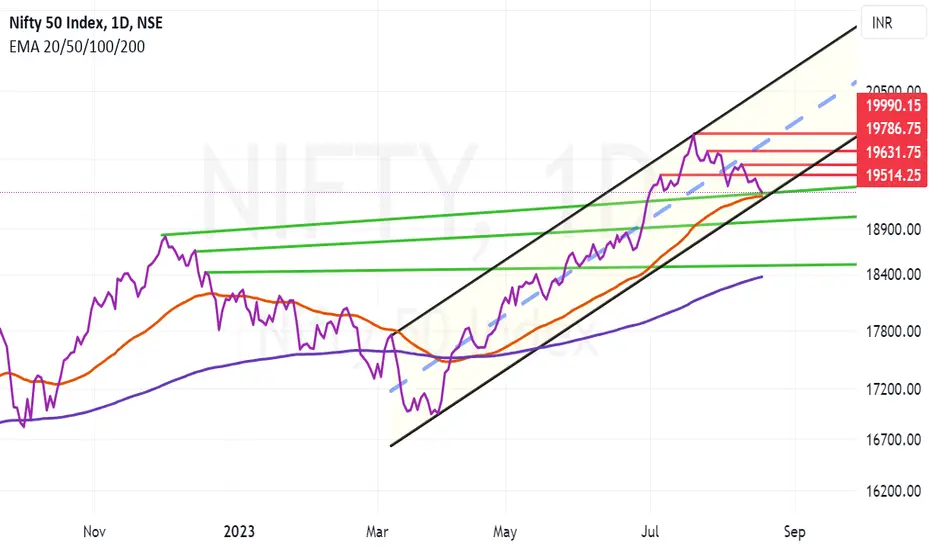Click the 16200.00 price axis label
Screen dimensions: 932x550
pyautogui.click(x=893, y=491)
